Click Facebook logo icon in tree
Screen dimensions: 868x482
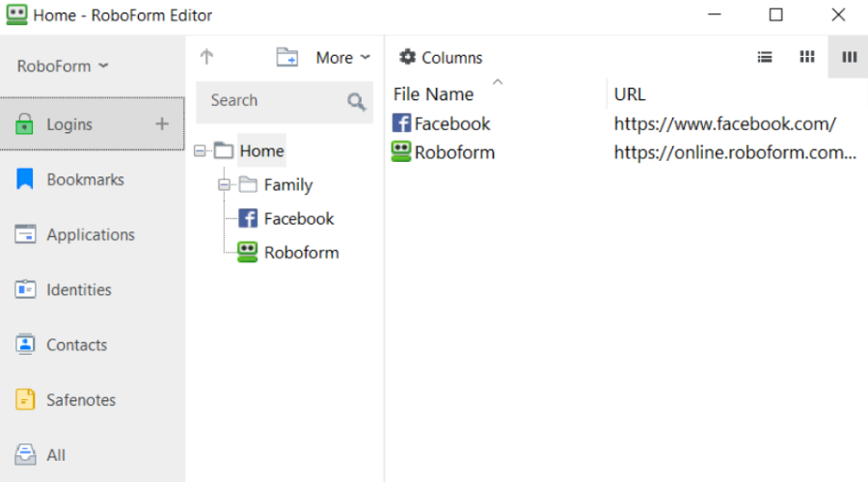pyautogui.click(x=248, y=219)
